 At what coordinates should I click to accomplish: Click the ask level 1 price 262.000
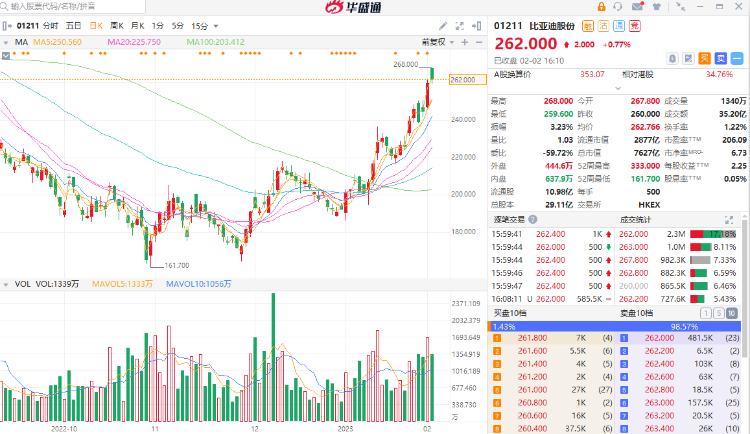tap(659, 338)
